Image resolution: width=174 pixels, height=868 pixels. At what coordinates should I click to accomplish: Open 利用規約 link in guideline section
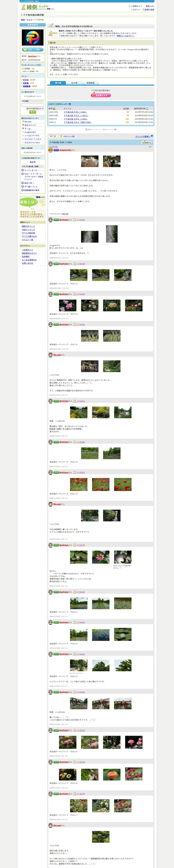click(26, 256)
